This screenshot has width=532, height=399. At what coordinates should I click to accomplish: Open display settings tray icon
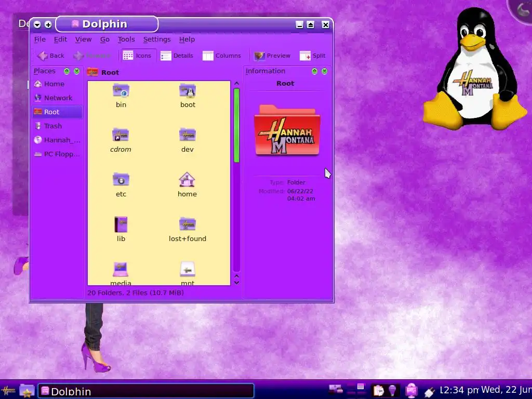point(411,391)
